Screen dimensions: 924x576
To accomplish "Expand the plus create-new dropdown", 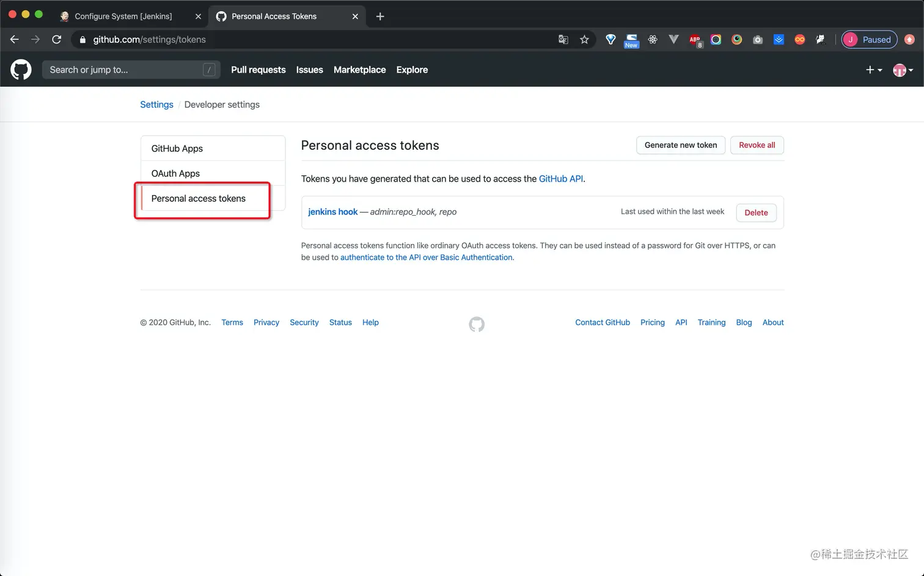I will point(874,70).
